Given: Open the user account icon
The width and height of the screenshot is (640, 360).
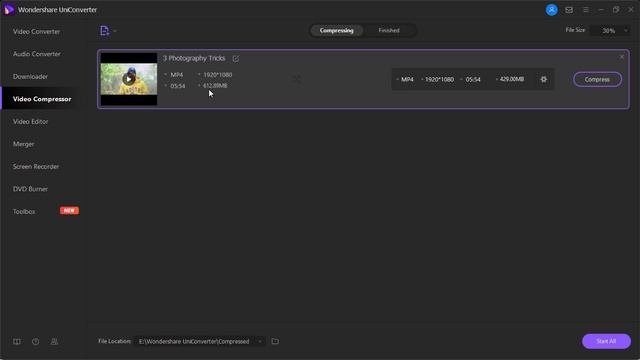Looking at the screenshot, I should click(551, 10).
